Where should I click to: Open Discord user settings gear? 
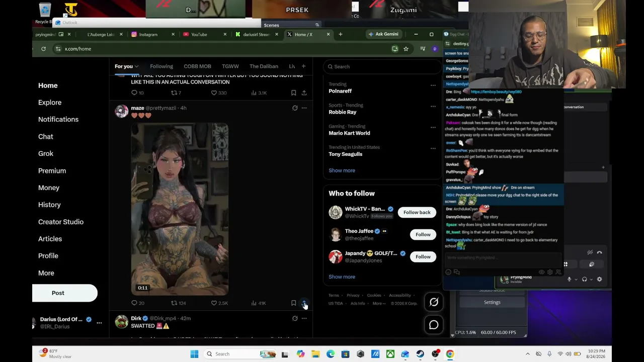pyautogui.click(x=599, y=279)
